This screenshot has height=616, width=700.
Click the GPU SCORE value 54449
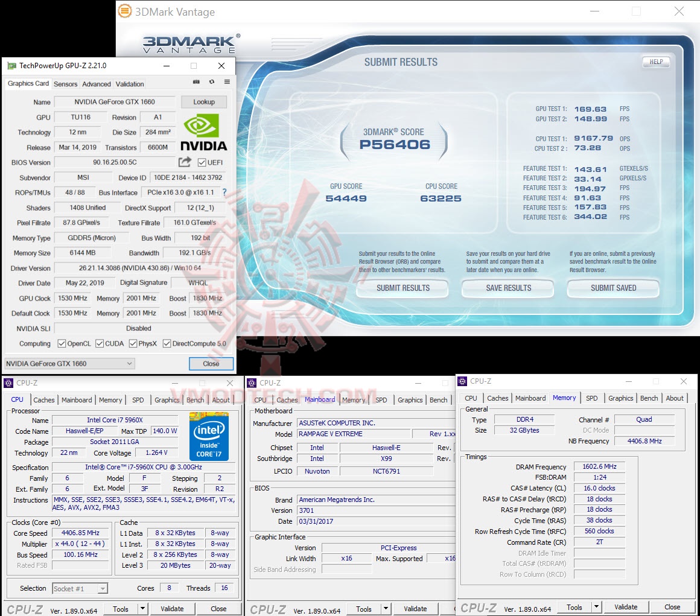pos(346,198)
